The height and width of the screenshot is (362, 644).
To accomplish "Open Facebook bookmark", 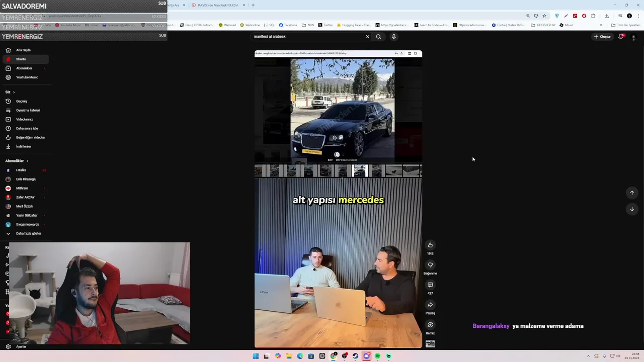I will tap(288, 25).
